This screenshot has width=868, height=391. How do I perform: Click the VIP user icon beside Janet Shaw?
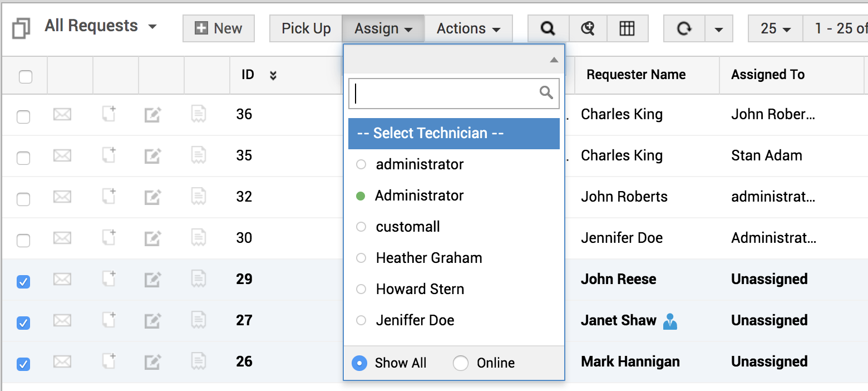(670, 321)
